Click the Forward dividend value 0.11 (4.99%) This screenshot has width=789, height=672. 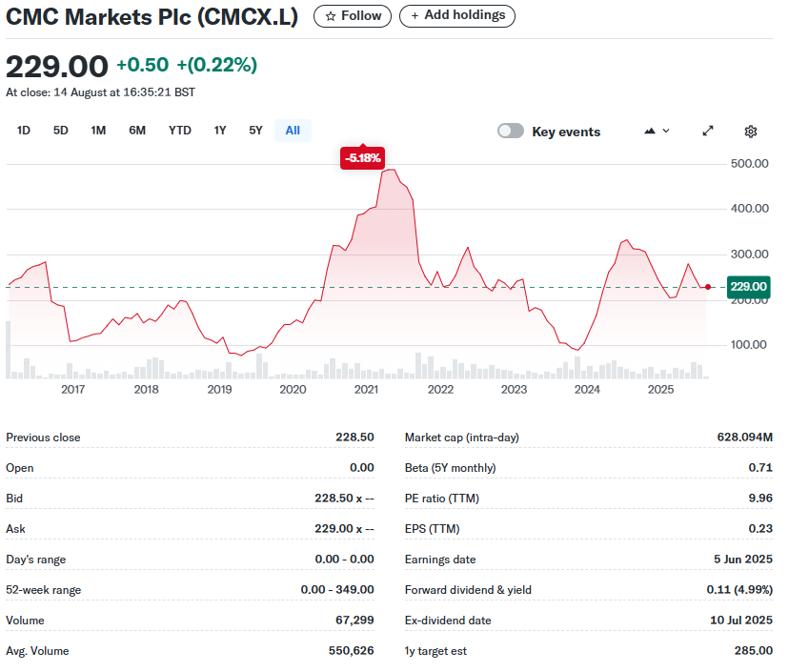point(739,589)
